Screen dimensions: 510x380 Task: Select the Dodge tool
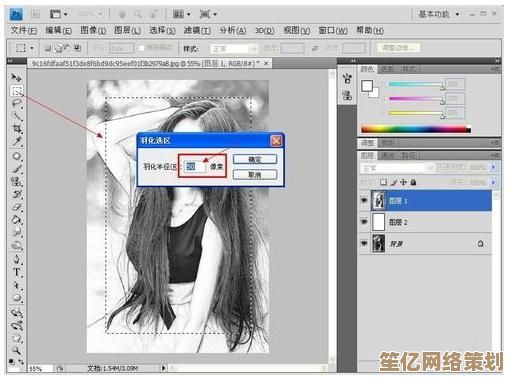[17, 246]
